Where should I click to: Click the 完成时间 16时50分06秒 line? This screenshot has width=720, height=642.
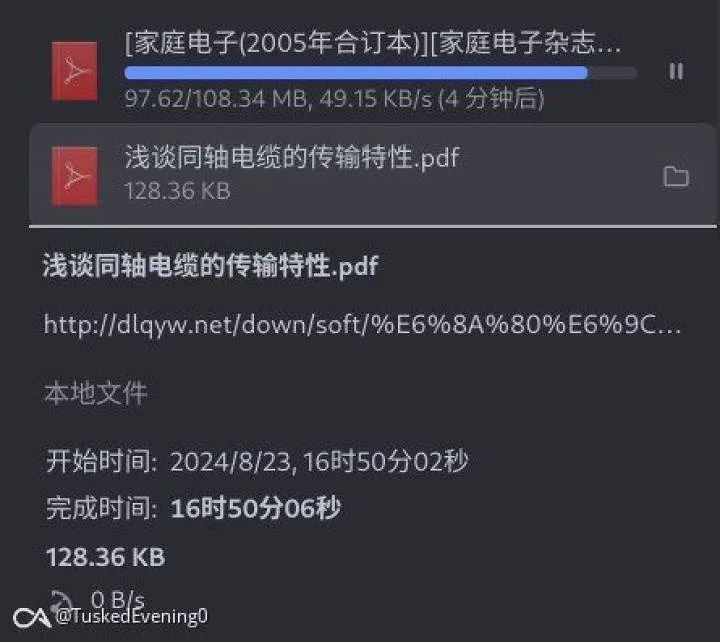[x=193, y=508]
